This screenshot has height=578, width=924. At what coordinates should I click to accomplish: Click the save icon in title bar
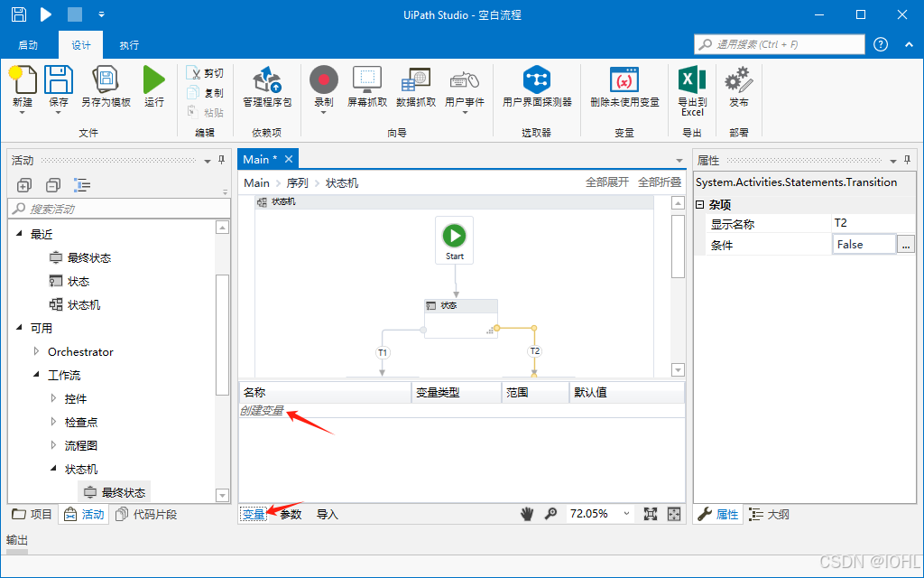pos(19,14)
